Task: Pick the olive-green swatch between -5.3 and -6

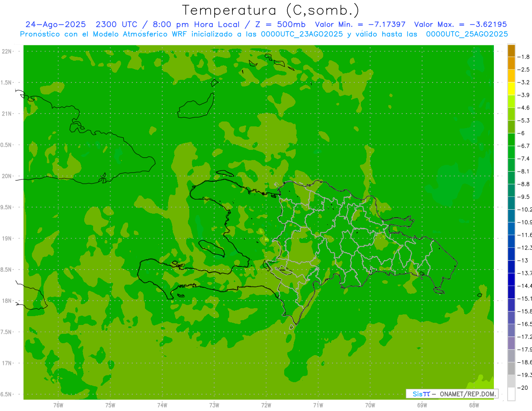Action: (x=511, y=127)
